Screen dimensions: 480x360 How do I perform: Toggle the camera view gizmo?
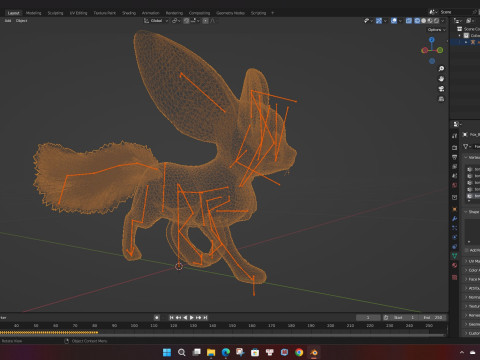(x=441, y=89)
